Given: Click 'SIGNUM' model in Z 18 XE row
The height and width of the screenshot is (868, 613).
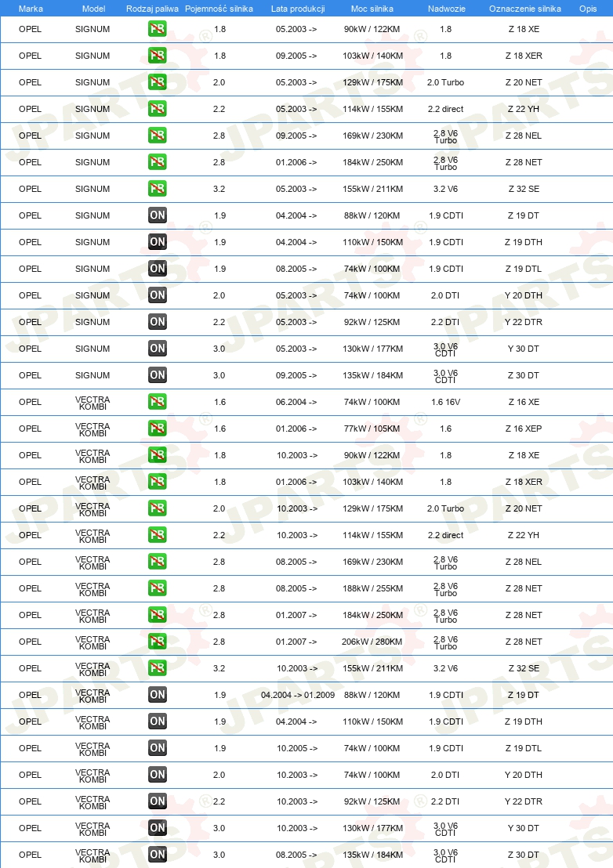Looking at the screenshot, I should pos(92,29).
